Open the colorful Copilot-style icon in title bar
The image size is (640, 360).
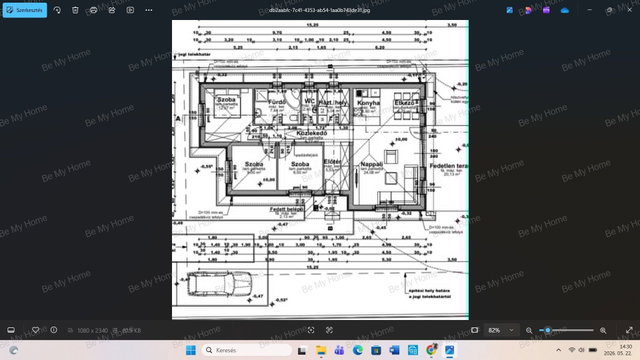coord(528,10)
